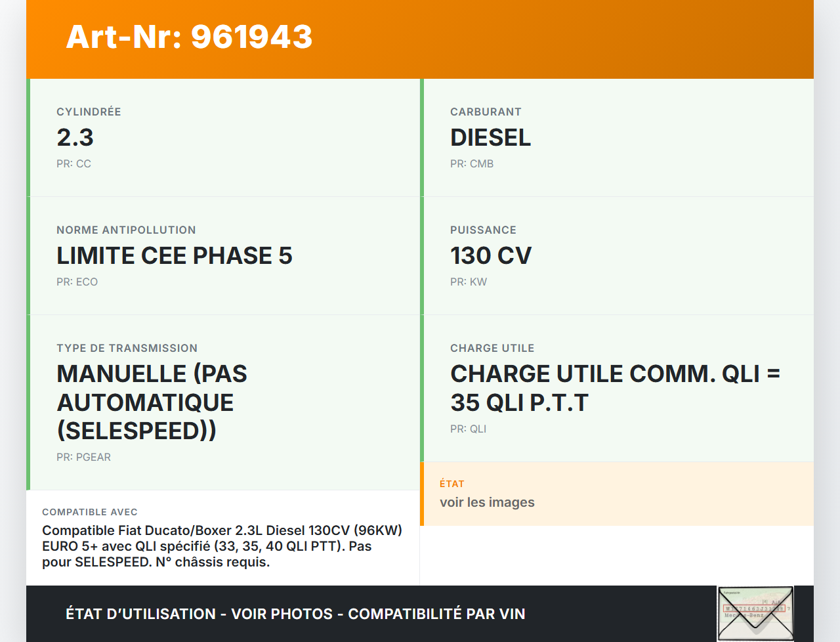Click the PR: KW code
The height and width of the screenshot is (642, 840).
pyautogui.click(x=469, y=282)
